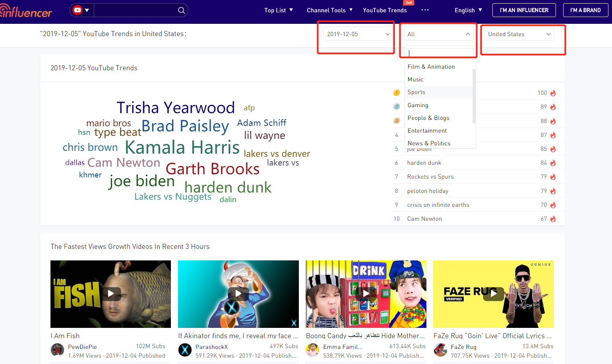
Task: Play the I Am Fish video thumbnail
Action: pyautogui.click(x=110, y=294)
